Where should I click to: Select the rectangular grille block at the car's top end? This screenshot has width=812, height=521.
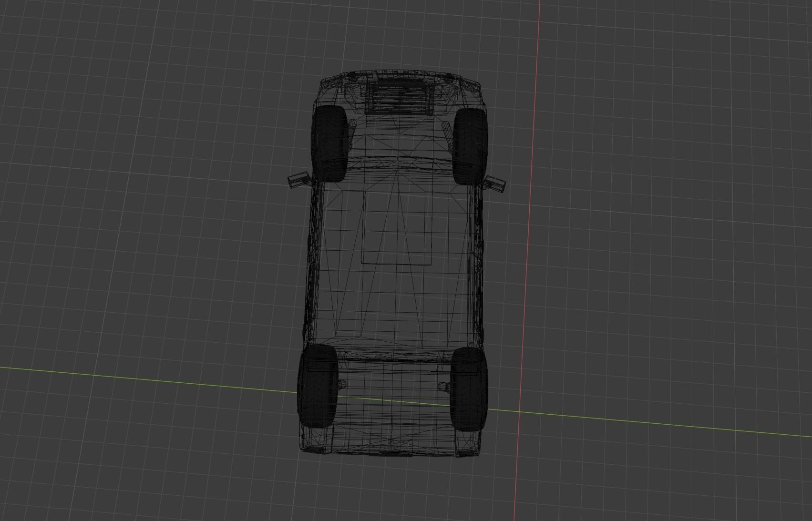(399, 98)
